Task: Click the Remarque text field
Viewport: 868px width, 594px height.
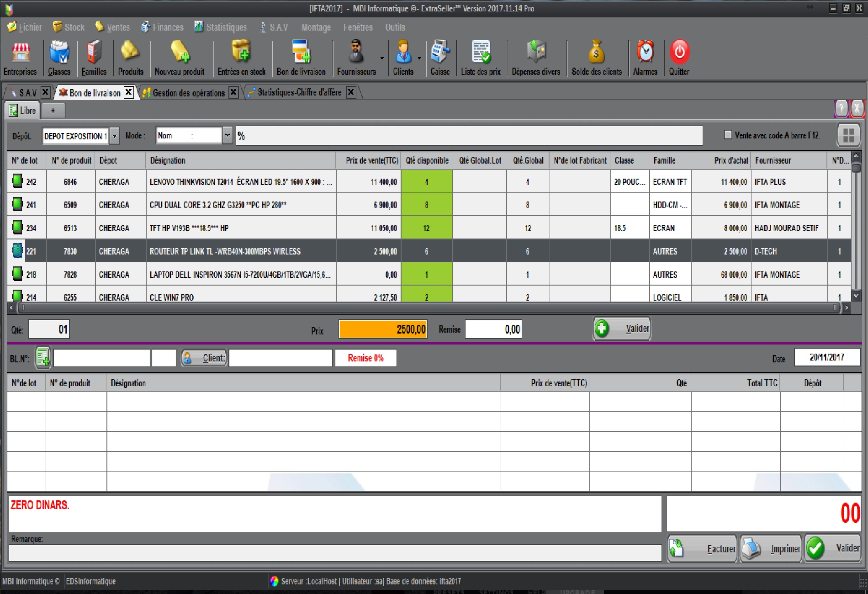Action: (335, 553)
